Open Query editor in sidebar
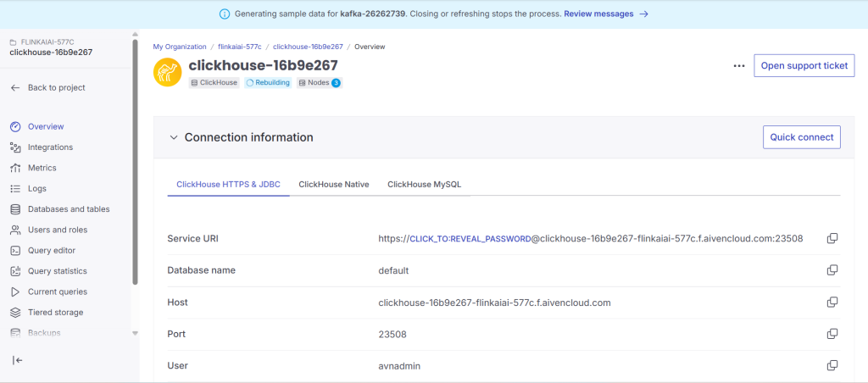This screenshot has height=383, width=868. tap(51, 251)
